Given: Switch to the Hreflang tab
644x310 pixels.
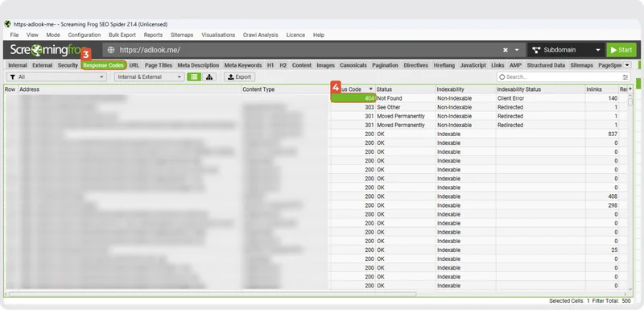Looking at the screenshot, I should 444,65.
